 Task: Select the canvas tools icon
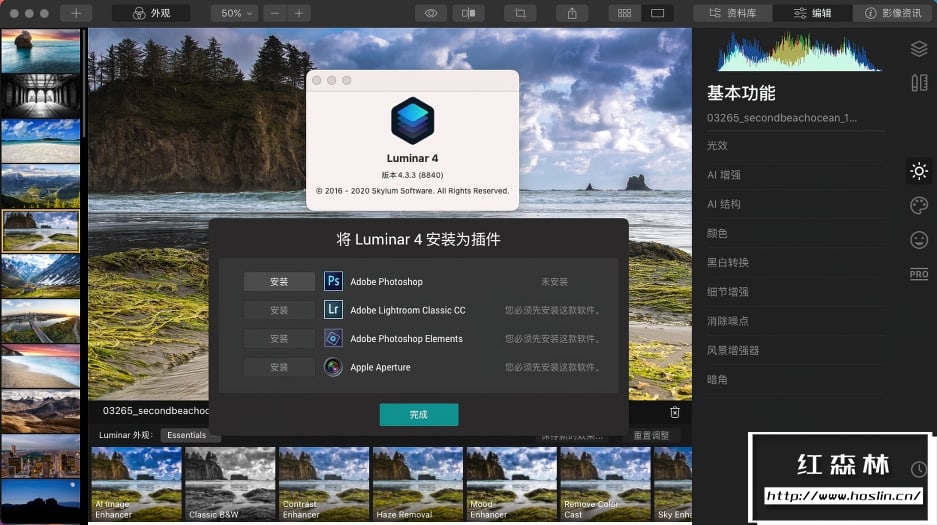pos(919,82)
